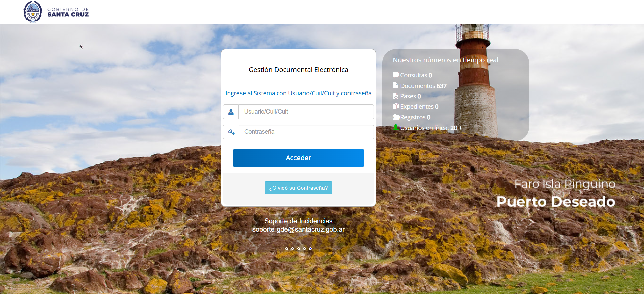Viewport: 644px width, 294px height.
Task: Click the Gobierno de Santa Cruz crest logo
Action: [x=33, y=12]
